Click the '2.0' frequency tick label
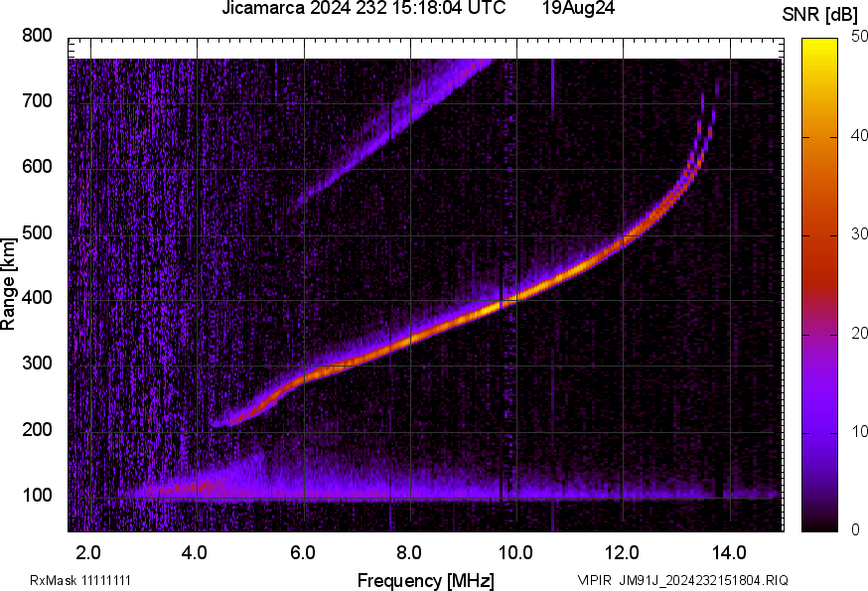Screen dimensions: 868x591 click(88, 552)
